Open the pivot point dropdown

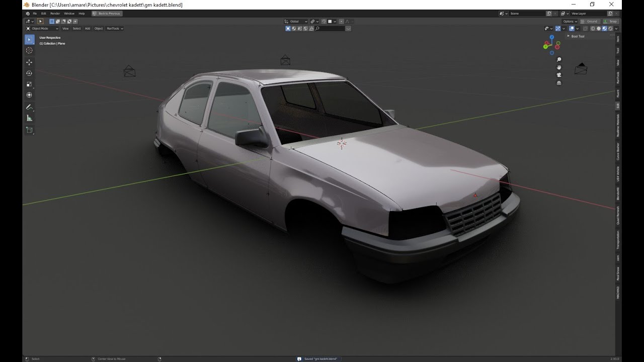click(314, 22)
